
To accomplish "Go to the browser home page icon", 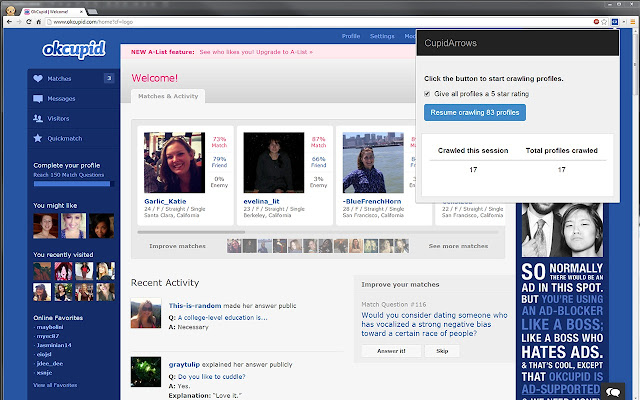I will (38, 22).
